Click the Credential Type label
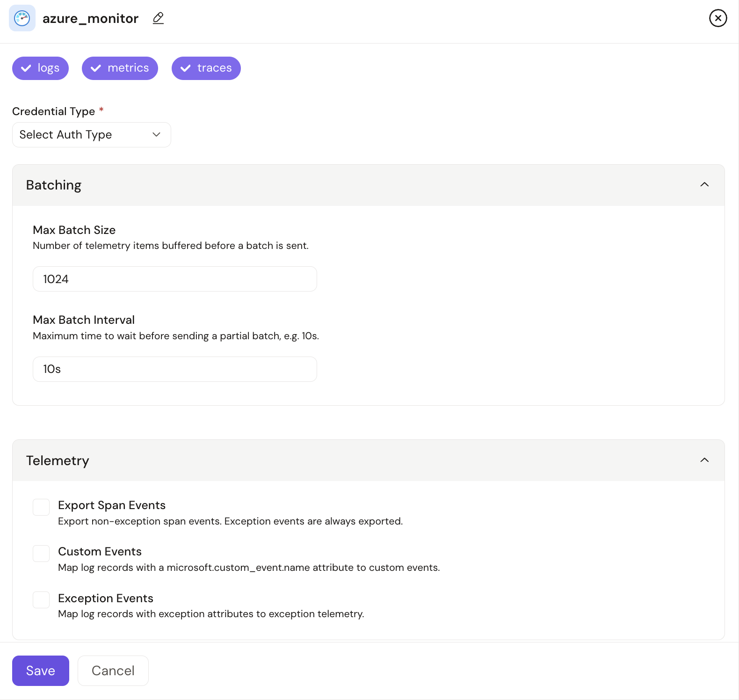Screen dimensions: 739x700 54,111
